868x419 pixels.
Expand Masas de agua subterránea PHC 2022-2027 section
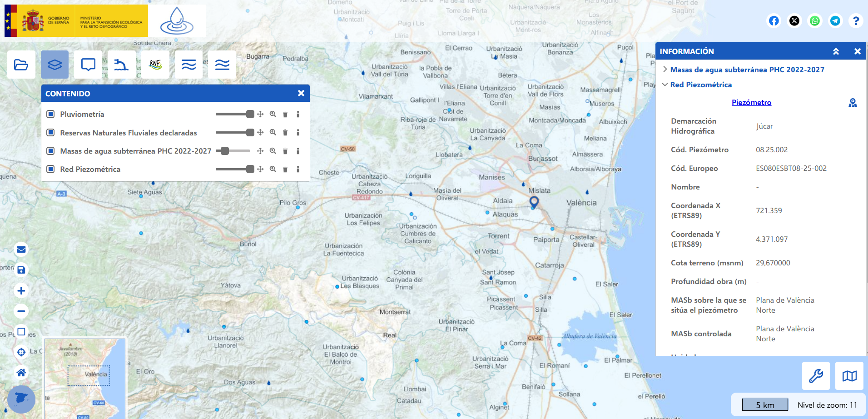tap(665, 69)
